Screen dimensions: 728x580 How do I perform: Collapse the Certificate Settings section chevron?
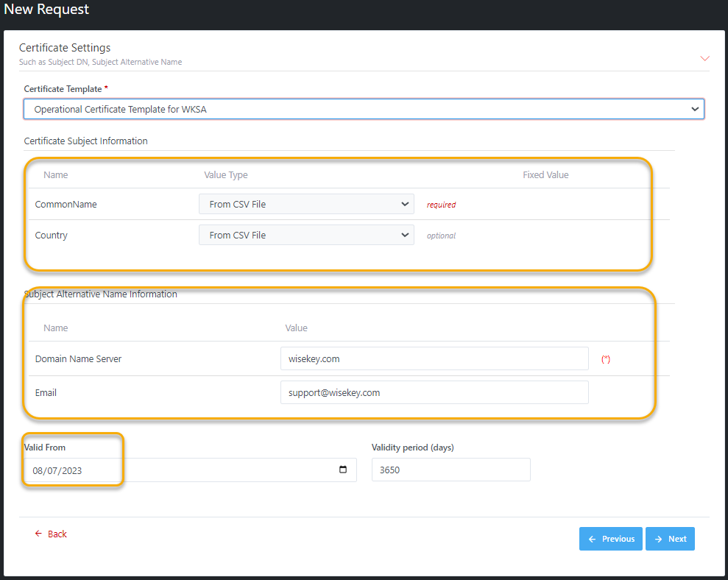click(704, 58)
